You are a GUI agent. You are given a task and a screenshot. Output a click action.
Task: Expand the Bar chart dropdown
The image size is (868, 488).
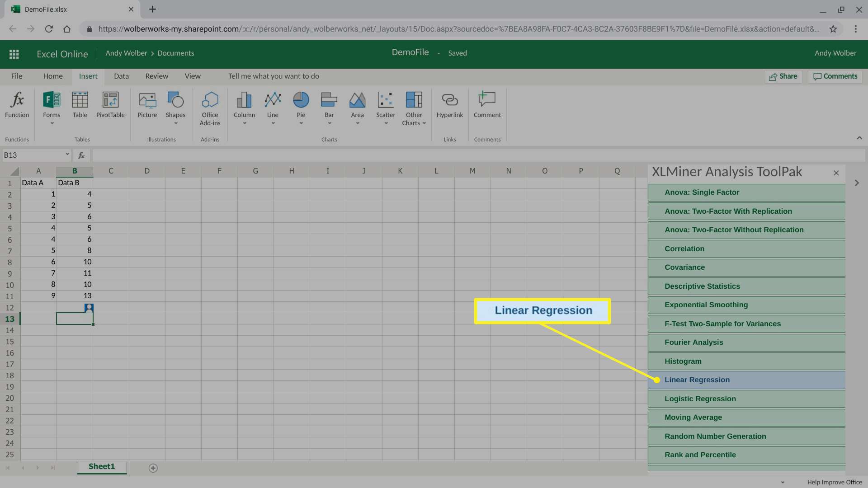pyautogui.click(x=329, y=123)
